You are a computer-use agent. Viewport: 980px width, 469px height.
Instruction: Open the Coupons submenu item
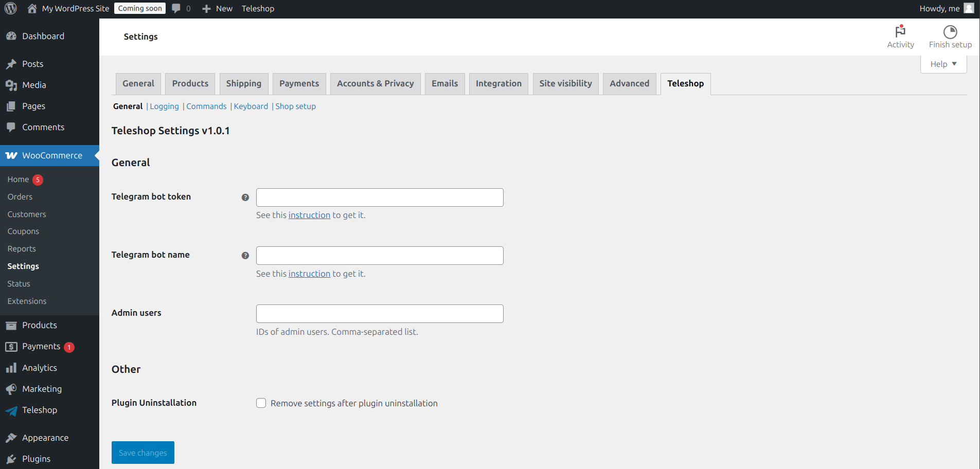pos(23,231)
